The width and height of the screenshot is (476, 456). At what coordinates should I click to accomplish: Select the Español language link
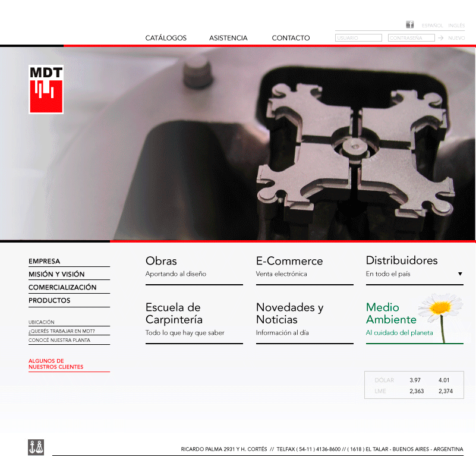[x=432, y=26]
